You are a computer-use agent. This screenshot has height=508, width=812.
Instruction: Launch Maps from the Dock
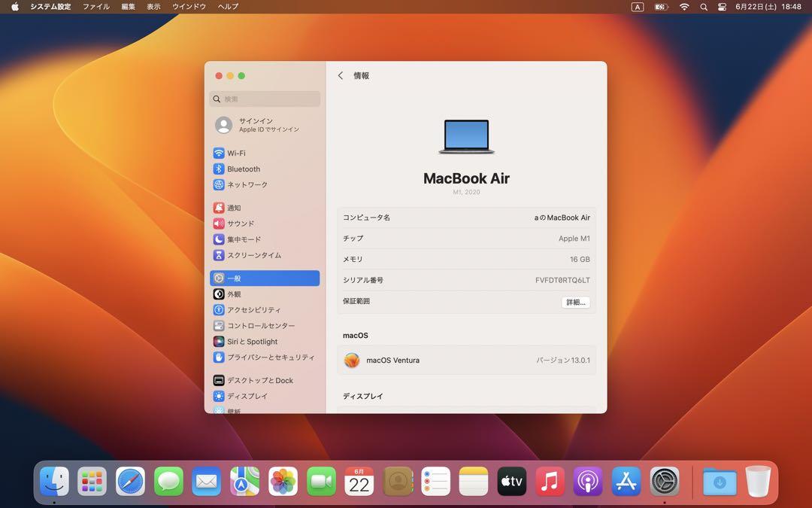(245, 482)
